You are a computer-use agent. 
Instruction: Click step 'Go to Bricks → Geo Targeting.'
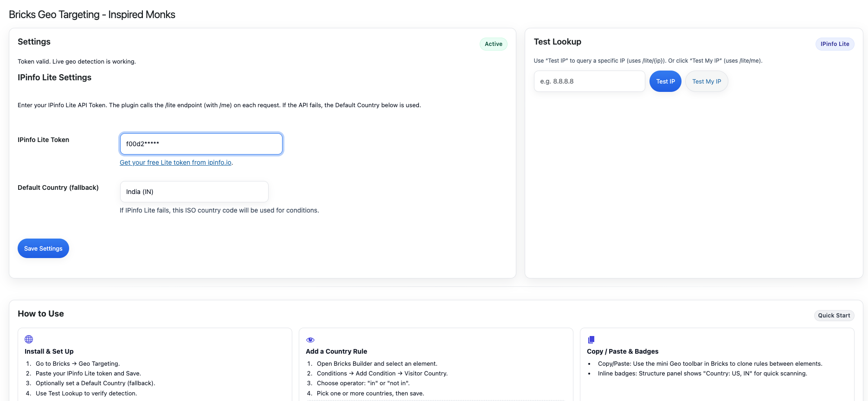(x=77, y=364)
